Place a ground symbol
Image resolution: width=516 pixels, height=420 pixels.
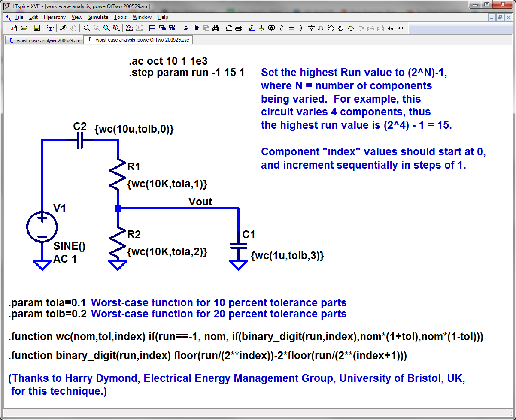pyautogui.click(x=261, y=29)
